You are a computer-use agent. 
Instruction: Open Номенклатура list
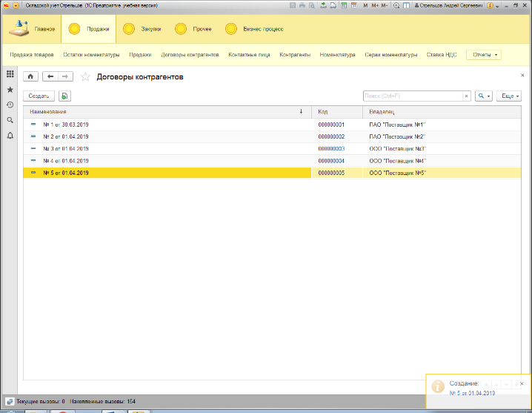pyautogui.click(x=337, y=55)
